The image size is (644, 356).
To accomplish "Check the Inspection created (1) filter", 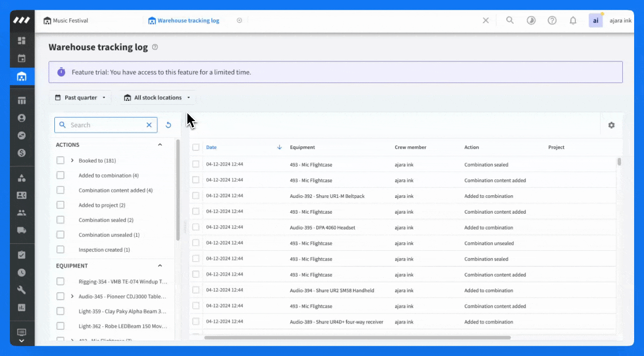I will 60,249.
